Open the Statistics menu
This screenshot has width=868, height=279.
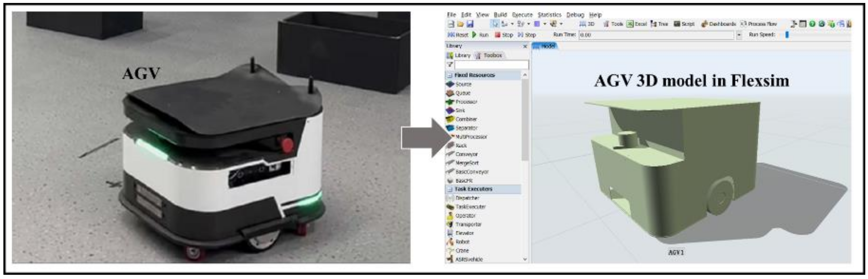[x=549, y=15]
